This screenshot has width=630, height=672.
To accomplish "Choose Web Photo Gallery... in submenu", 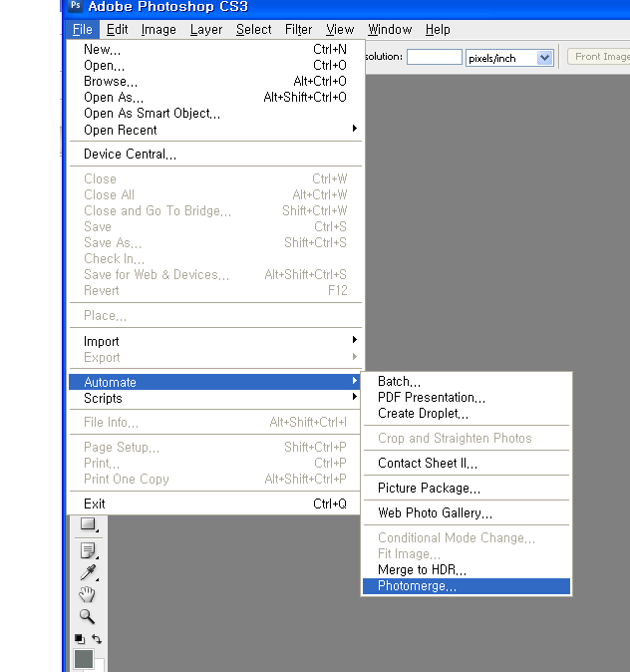I will (467, 512).
